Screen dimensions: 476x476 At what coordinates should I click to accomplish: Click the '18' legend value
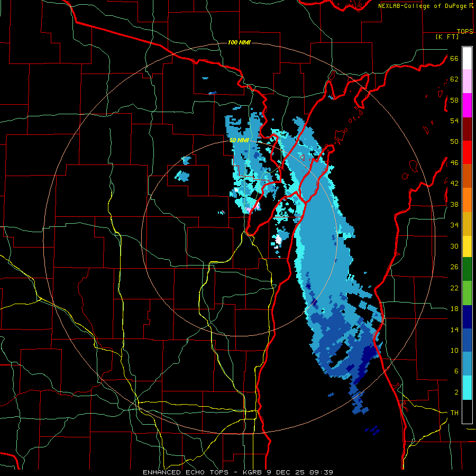coord(454,309)
